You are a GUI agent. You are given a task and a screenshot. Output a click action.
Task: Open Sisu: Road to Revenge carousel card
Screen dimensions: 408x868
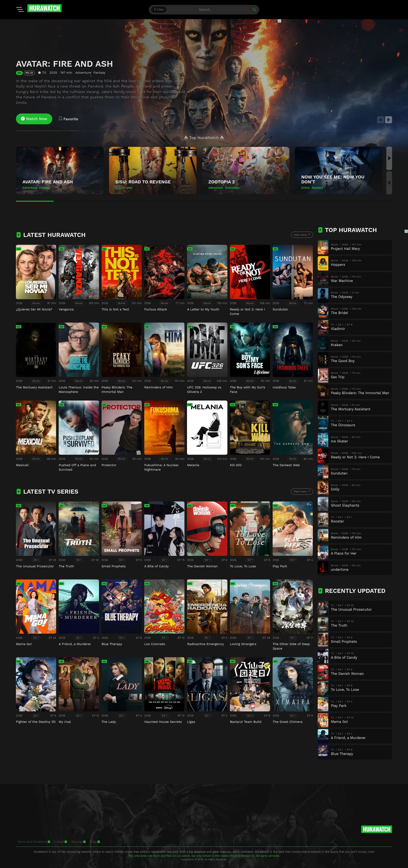pos(153,170)
